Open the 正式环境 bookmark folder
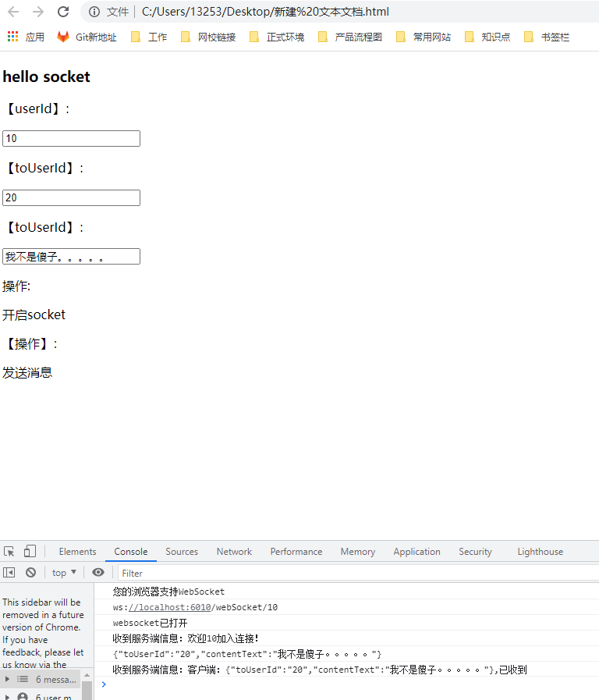This screenshot has height=700, width=599. click(277, 37)
